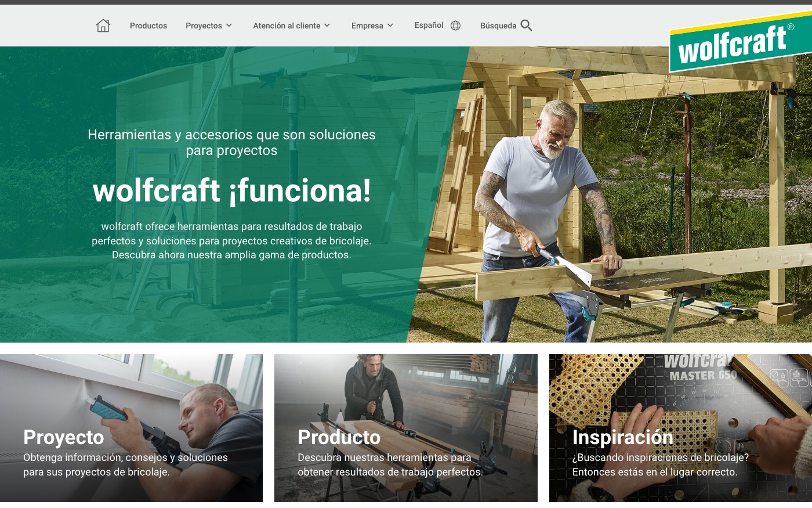Select the Español language option

point(429,25)
